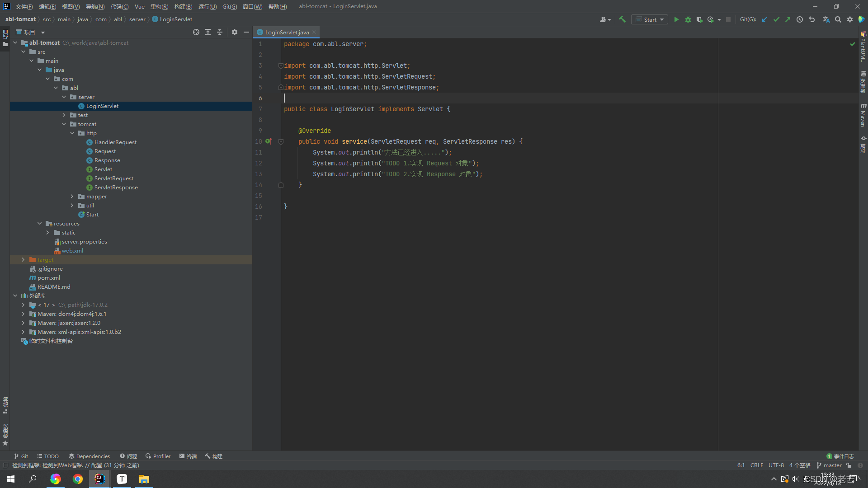Open the Git(G) menu

[229, 6]
